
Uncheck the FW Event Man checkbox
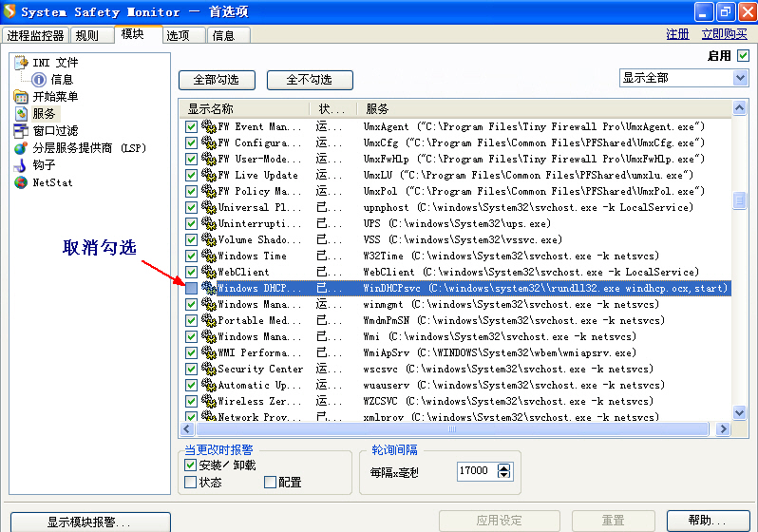point(192,126)
